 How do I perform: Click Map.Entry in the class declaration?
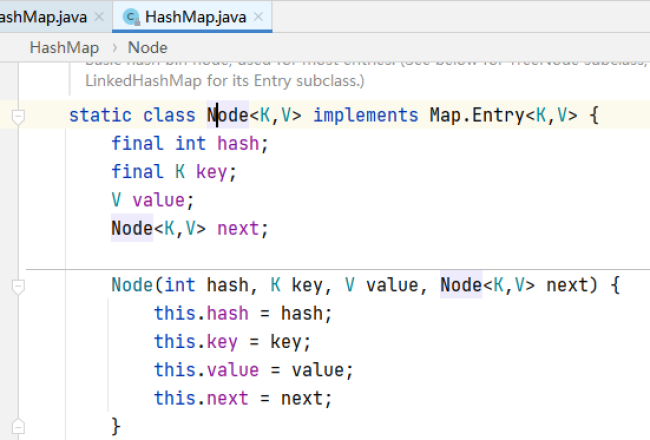point(477,115)
